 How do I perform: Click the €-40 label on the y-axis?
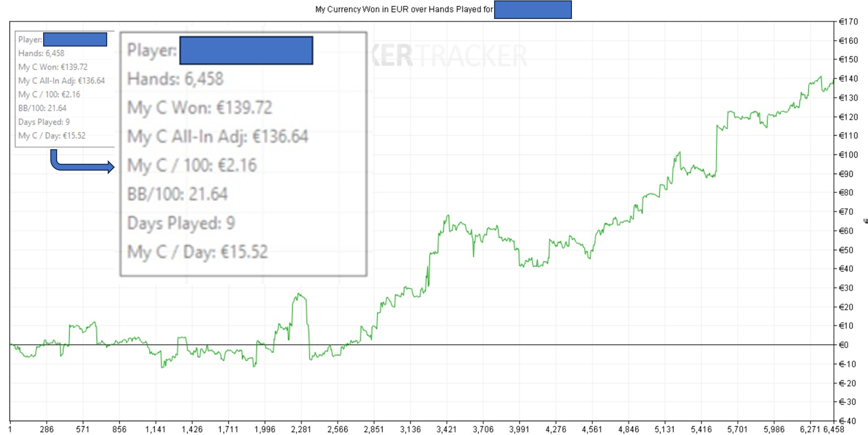point(847,421)
